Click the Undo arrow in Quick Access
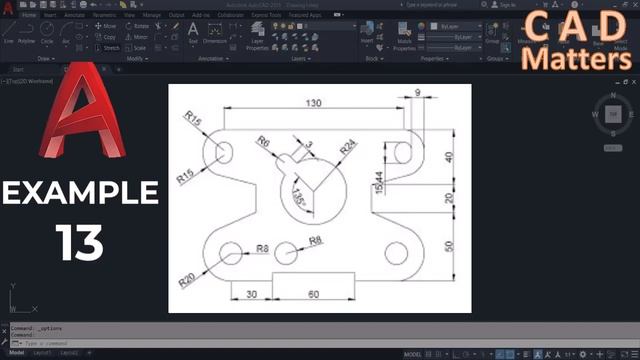Viewport: 640px width, 360px height. pyautogui.click(x=93, y=4)
